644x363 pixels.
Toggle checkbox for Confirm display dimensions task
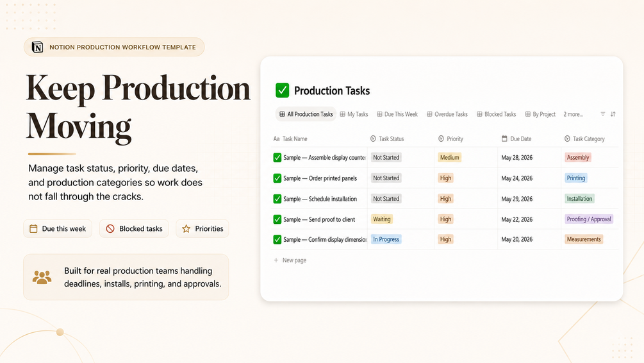click(x=277, y=239)
